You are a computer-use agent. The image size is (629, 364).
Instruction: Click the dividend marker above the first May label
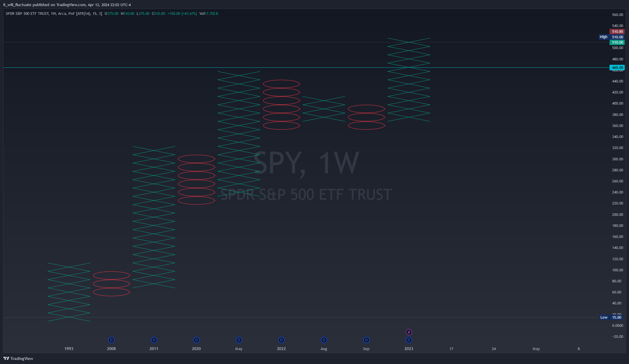pos(239,340)
